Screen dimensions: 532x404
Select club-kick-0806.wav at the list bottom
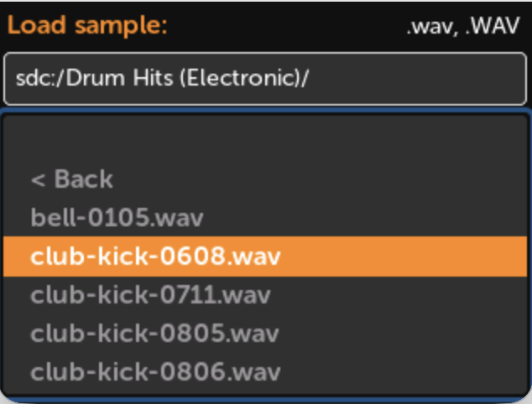pos(155,371)
